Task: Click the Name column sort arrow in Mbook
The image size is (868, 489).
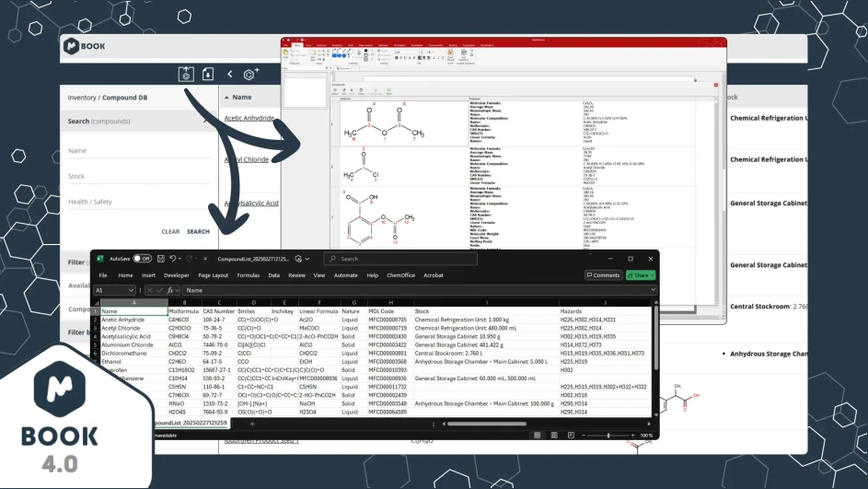Action: point(226,98)
